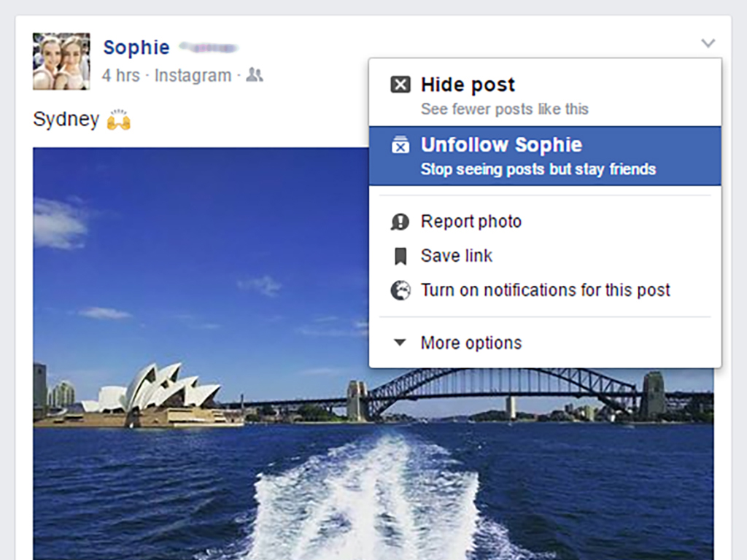This screenshot has width=747, height=560.
Task: Click the Unfollow Sophie box icon
Action: click(400, 145)
